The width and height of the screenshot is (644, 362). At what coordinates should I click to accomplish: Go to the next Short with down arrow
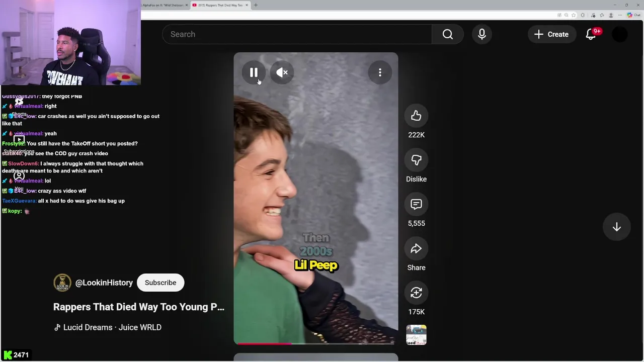click(617, 227)
